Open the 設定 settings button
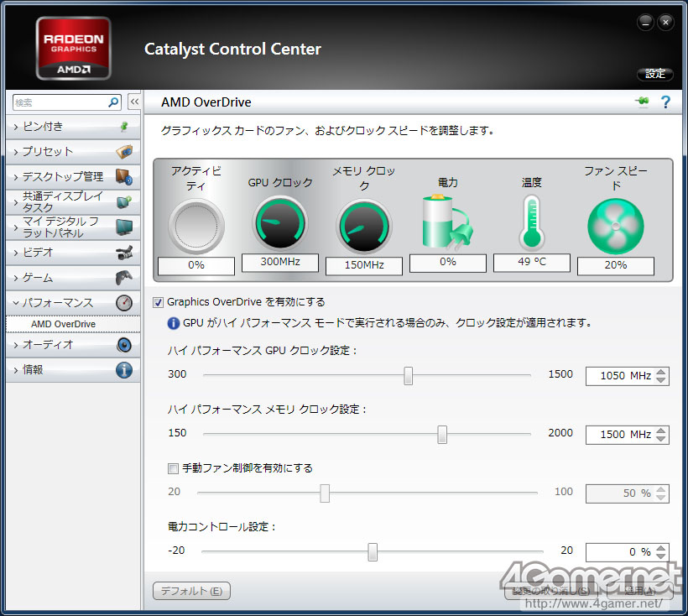The width and height of the screenshot is (688, 616). click(x=654, y=74)
